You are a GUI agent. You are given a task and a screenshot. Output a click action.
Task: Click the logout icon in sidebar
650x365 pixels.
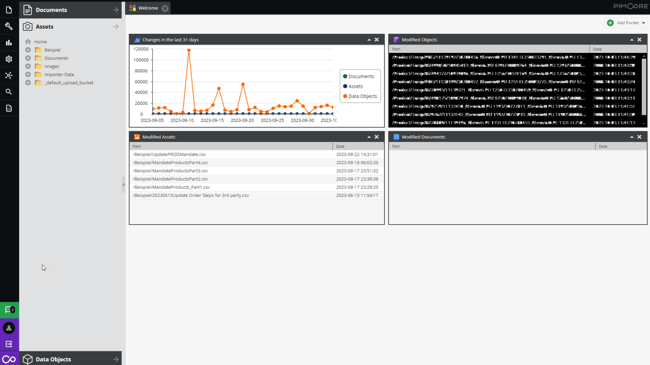(9, 344)
